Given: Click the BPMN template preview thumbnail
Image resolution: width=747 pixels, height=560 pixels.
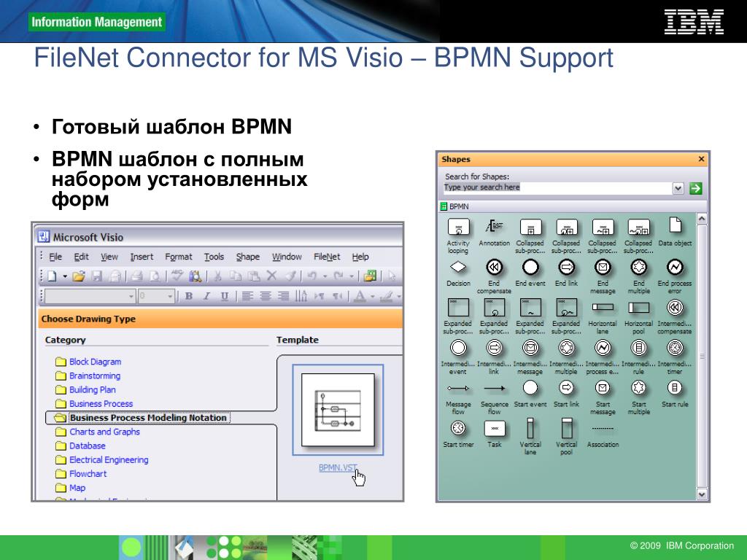Looking at the screenshot, I should pos(338,410).
